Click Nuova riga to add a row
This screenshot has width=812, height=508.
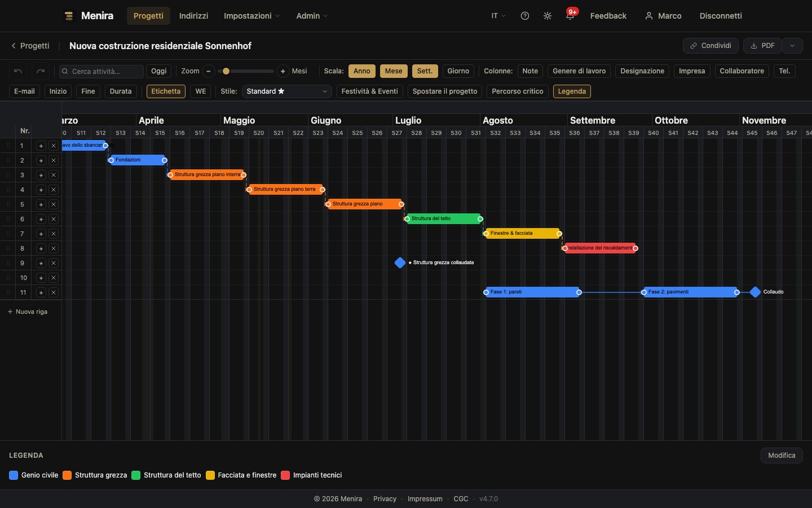click(x=27, y=312)
